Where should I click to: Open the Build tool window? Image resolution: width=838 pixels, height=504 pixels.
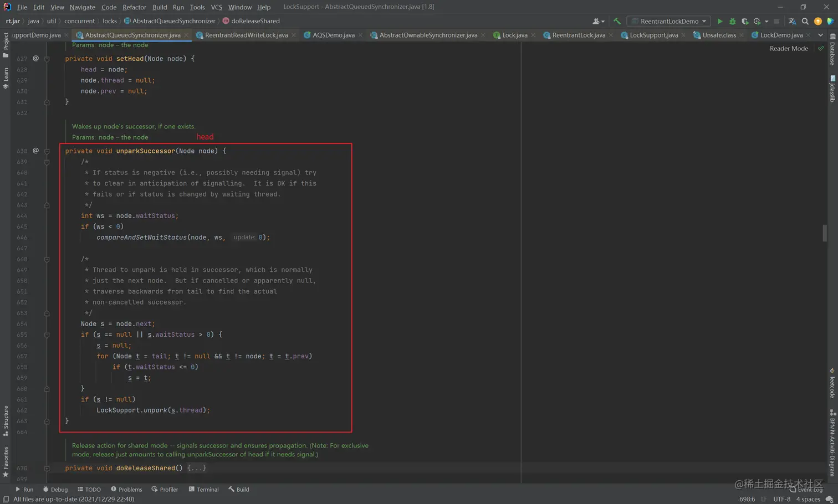pos(239,490)
